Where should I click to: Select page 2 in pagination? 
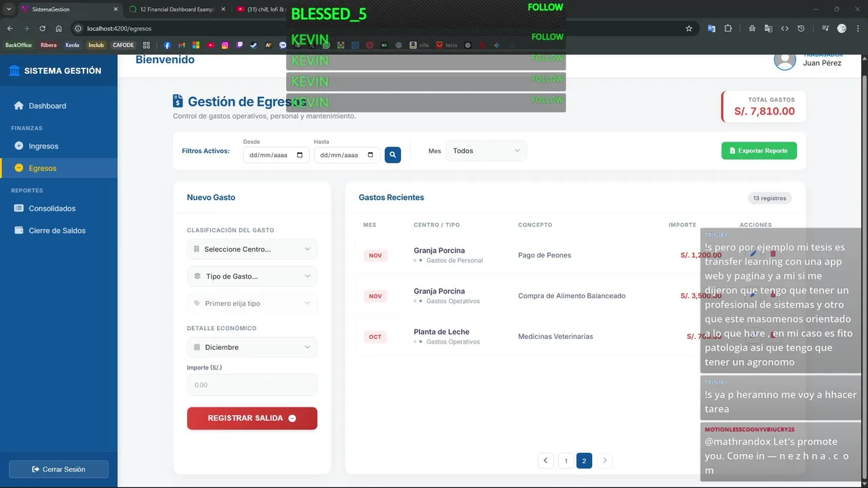[x=584, y=461]
